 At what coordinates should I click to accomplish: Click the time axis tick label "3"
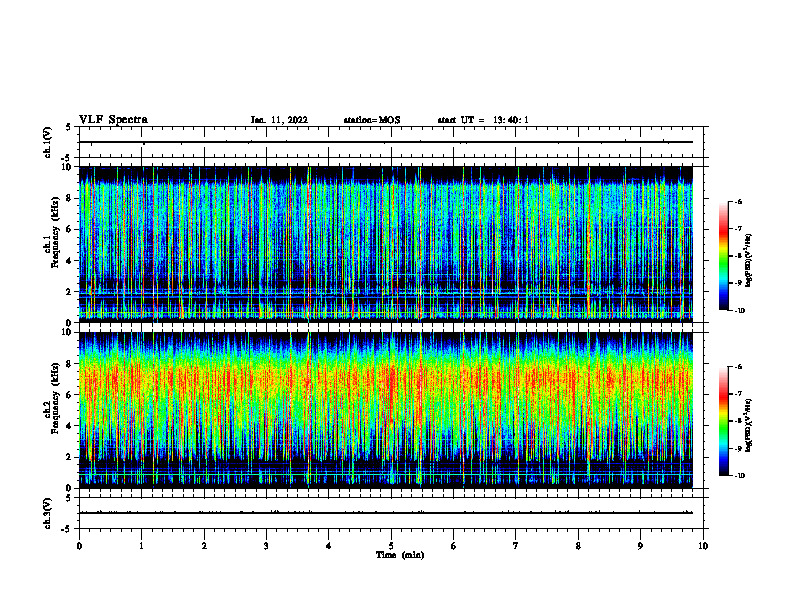point(266,546)
